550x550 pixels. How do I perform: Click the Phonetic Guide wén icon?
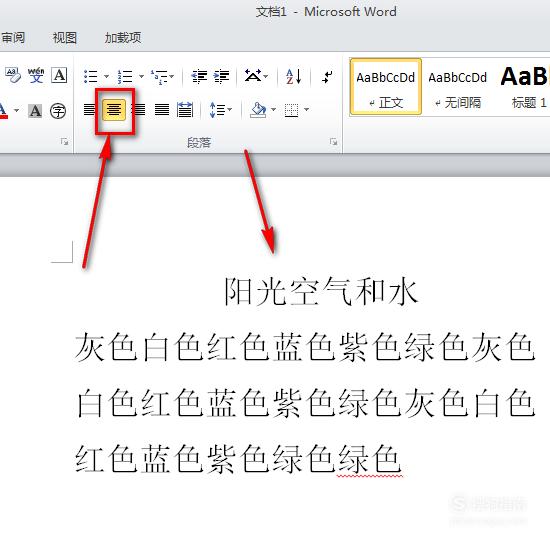coord(36,75)
